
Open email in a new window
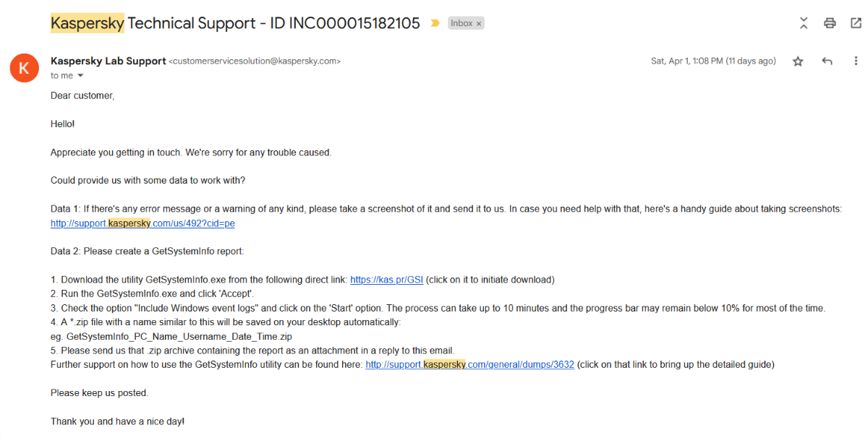(856, 23)
